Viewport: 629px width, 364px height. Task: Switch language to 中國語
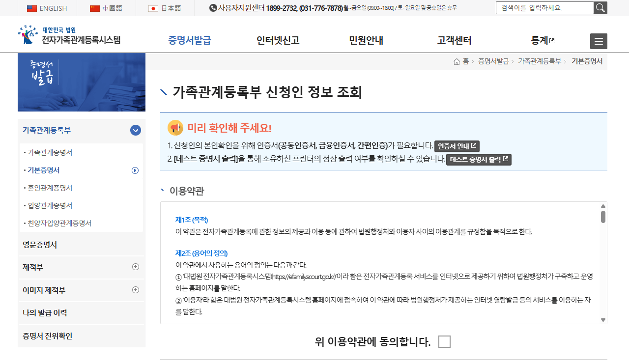(x=113, y=8)
